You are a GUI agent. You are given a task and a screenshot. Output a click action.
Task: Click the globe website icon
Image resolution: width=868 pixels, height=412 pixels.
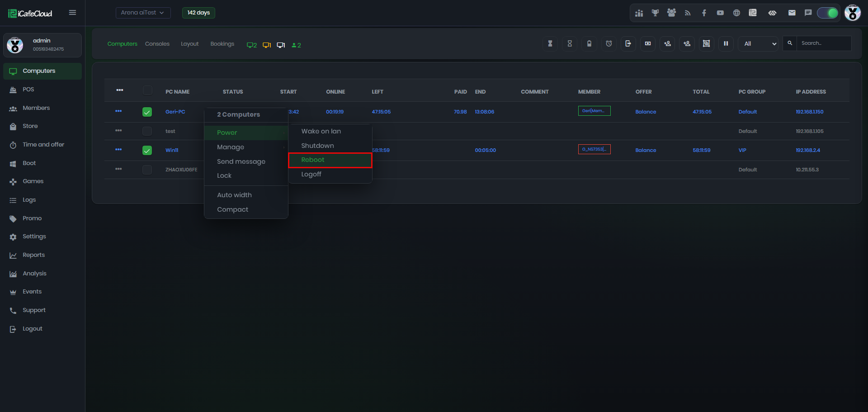coord(736,13)
